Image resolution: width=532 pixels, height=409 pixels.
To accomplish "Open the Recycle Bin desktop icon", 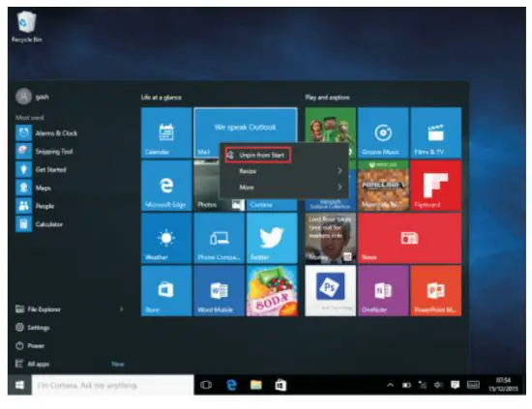I will [26, 26].
